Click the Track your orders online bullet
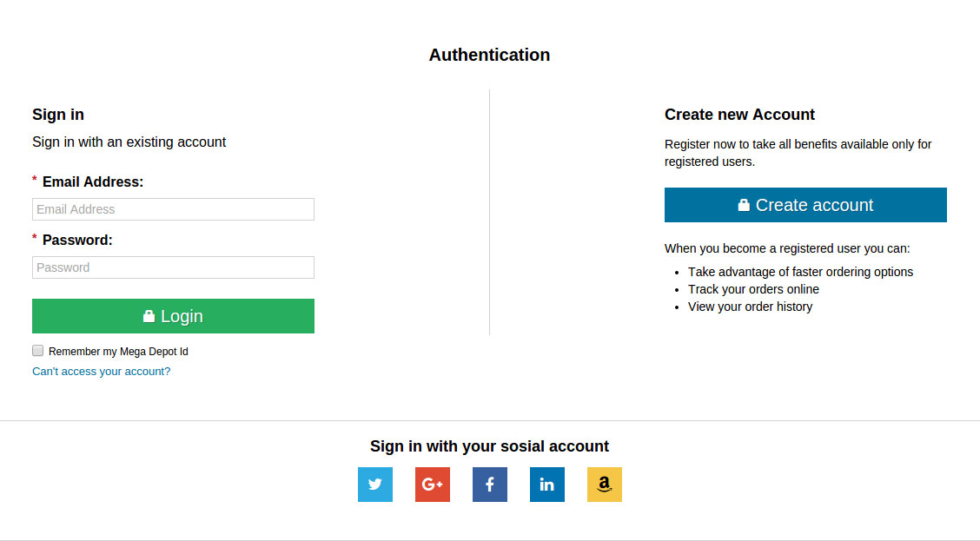This screenshot has height=541, width=980. tap(753, 289)
